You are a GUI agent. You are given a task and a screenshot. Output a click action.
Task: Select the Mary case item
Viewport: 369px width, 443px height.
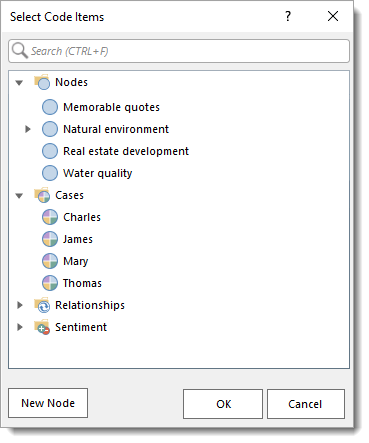click(x=76, y=261)
